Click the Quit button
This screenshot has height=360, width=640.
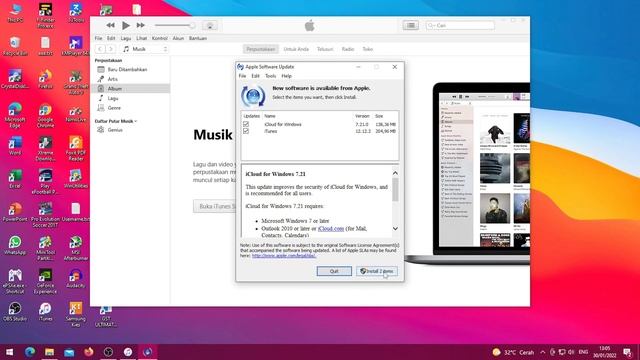point(334,271)
